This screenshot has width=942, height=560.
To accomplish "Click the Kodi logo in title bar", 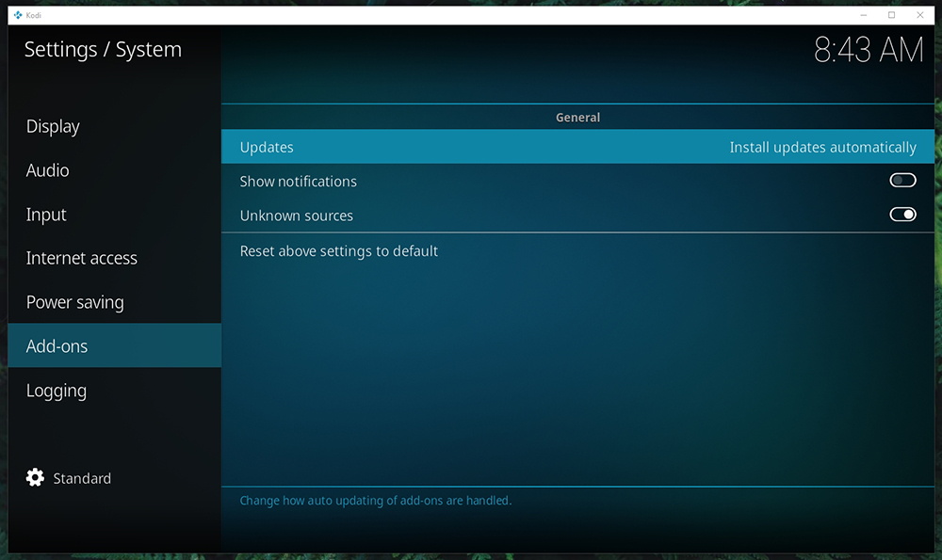I will coord(17,15).
